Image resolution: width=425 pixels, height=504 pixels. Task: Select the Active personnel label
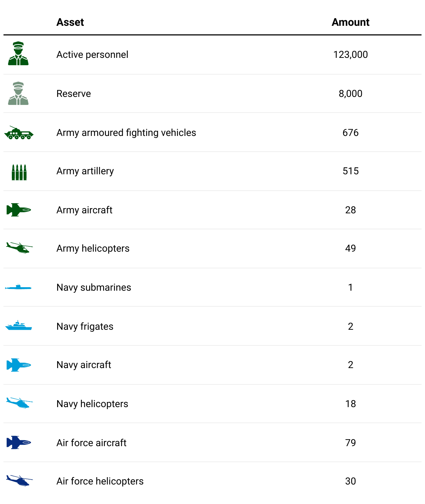coord(92,55)
